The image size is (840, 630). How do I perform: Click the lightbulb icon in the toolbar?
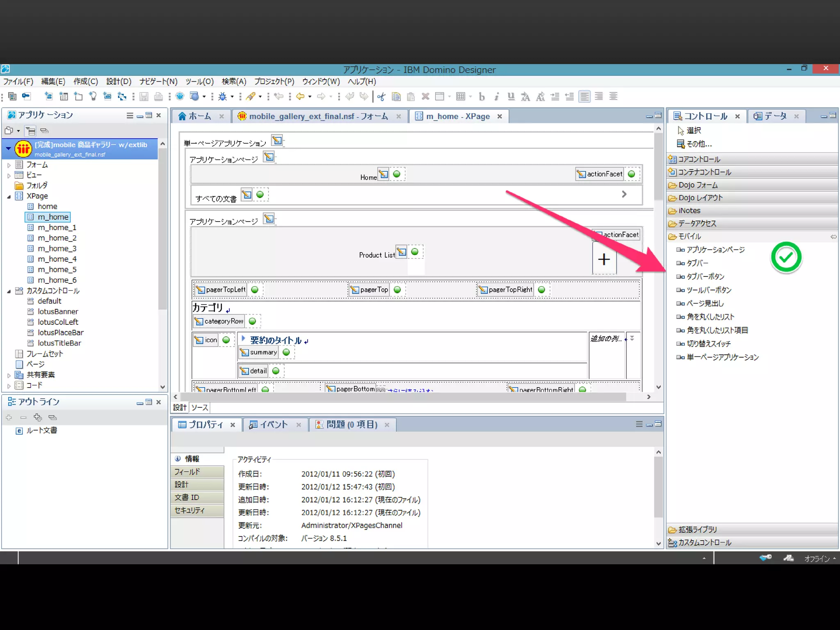point(93,96)
